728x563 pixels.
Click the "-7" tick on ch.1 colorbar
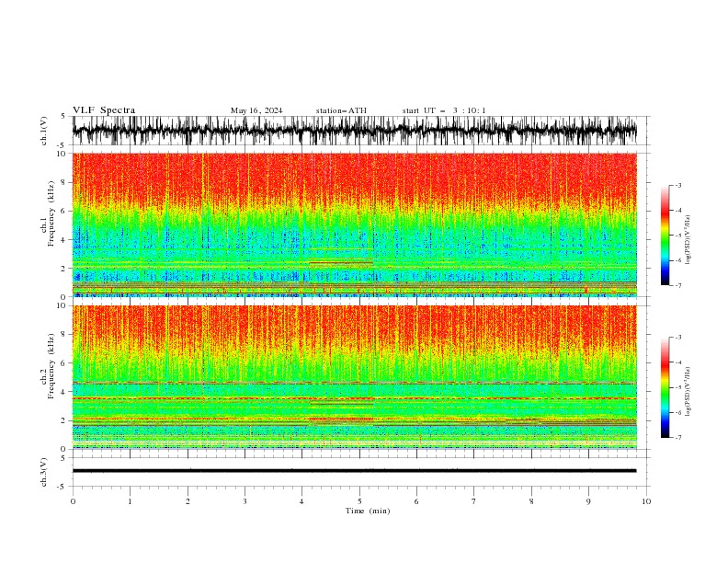tap(677, 285)
